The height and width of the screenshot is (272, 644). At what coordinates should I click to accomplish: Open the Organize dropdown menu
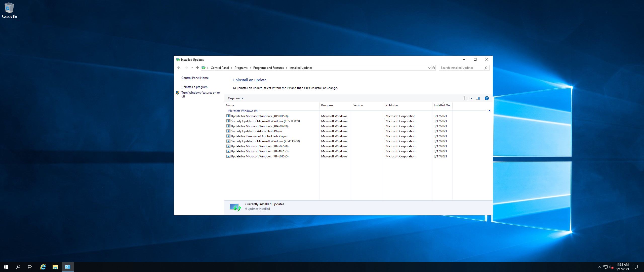236,98
